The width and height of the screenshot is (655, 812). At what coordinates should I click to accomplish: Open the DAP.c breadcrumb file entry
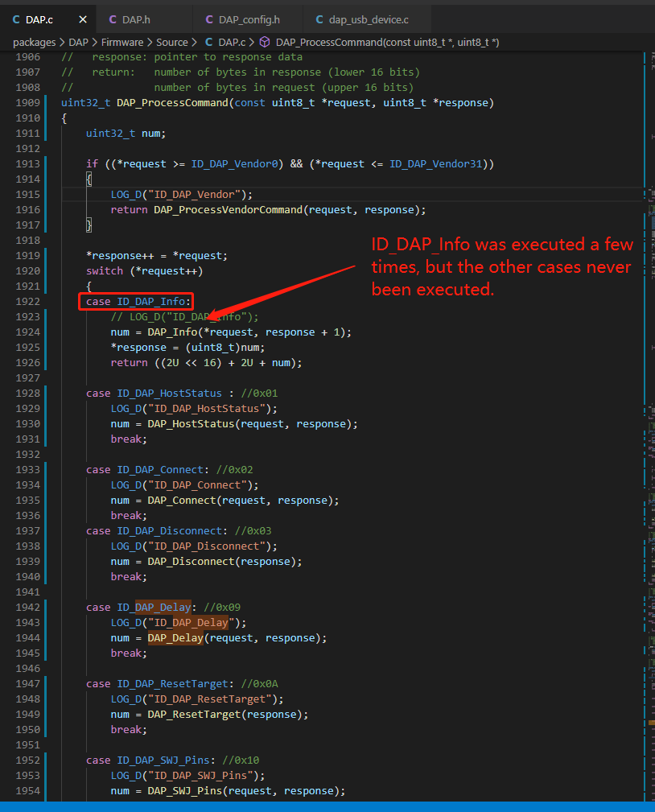[232, 43]
